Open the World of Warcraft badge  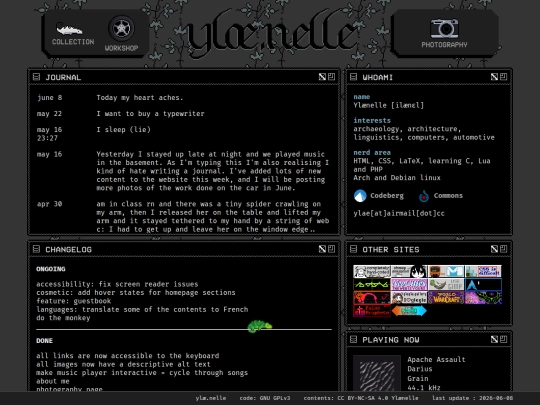coord(446,298)
